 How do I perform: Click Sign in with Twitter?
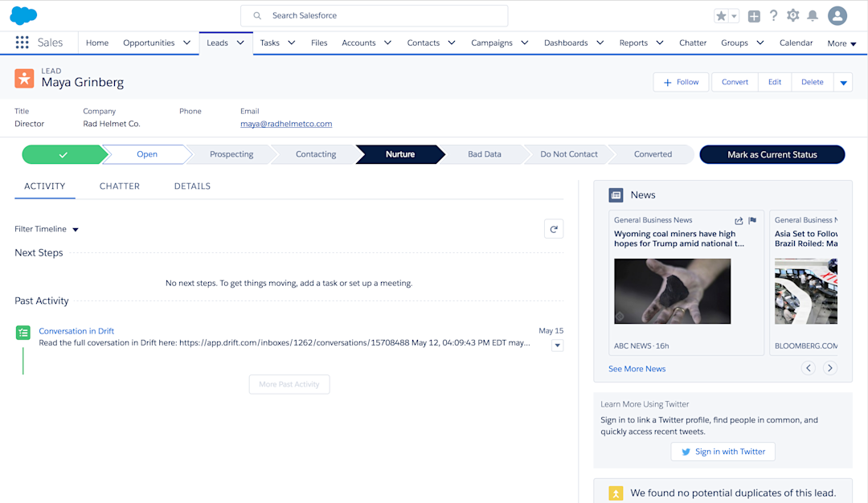coord(723,452)
